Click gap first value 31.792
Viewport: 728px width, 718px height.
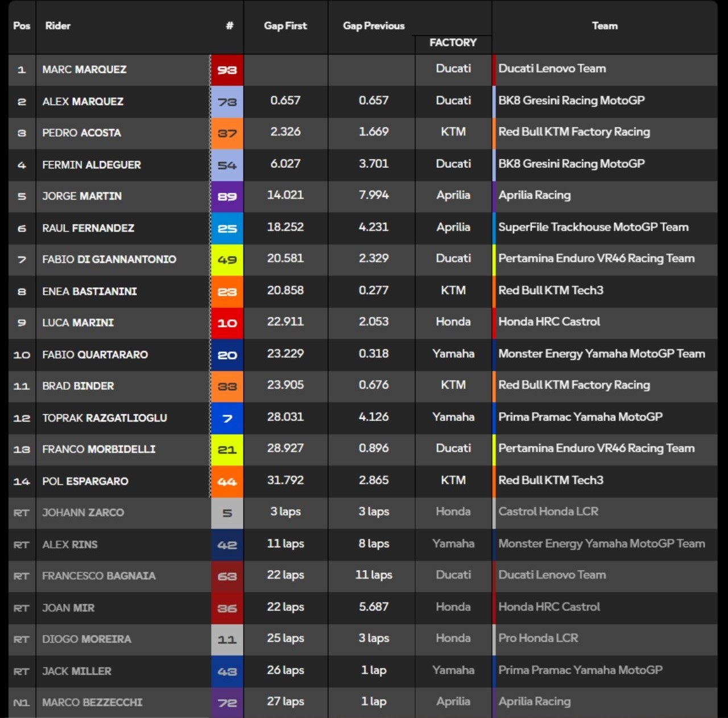click(x=286, y=480)
